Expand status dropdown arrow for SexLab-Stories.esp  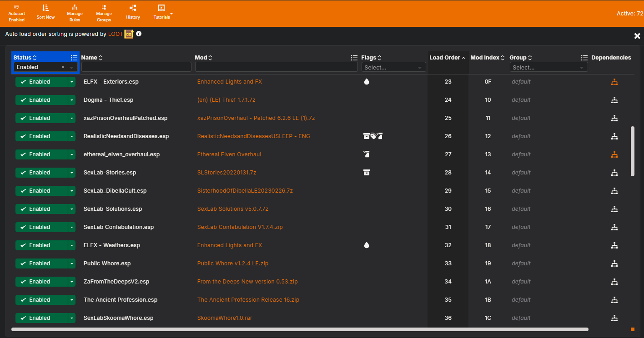click(x=71, y=173)
